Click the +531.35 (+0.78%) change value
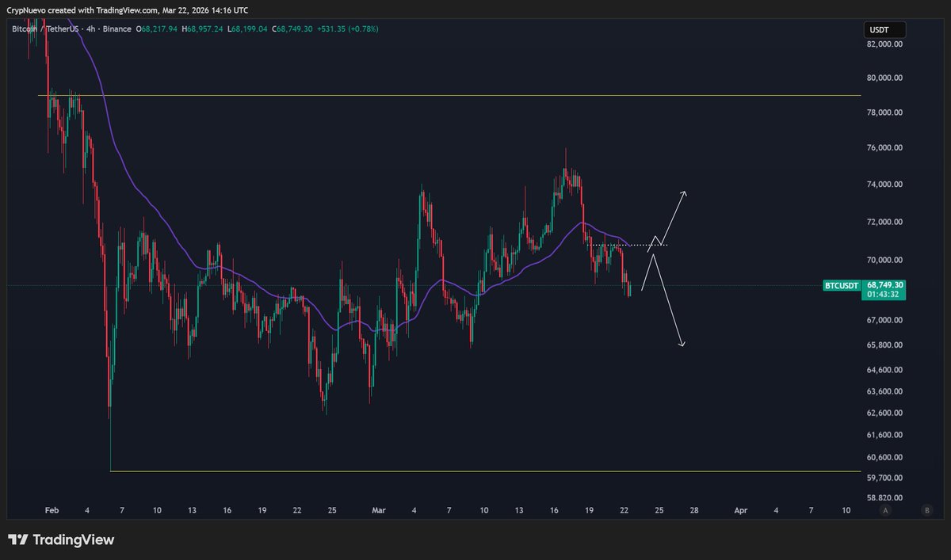 [348, 29]
